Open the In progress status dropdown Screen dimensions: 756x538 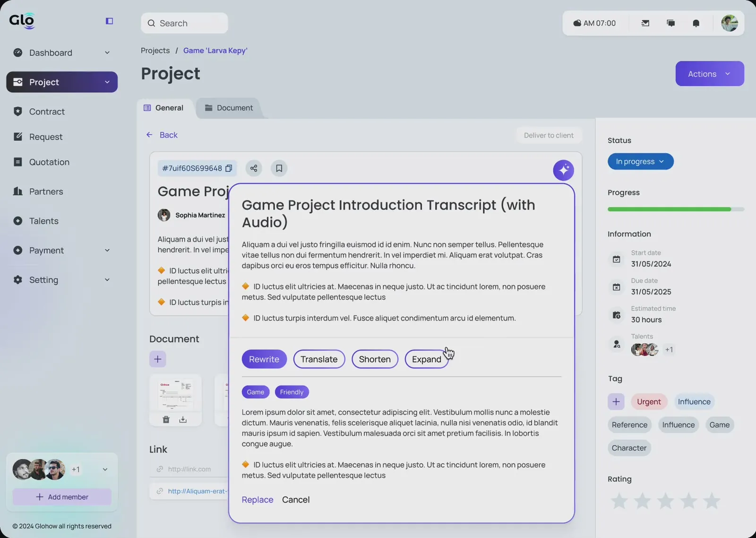(640, 161)
